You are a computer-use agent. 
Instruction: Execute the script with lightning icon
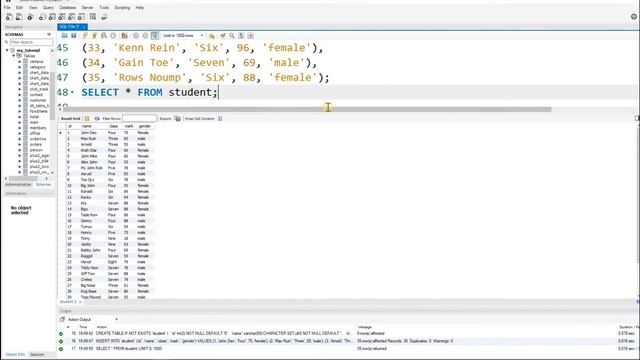(x=85, y=36)
